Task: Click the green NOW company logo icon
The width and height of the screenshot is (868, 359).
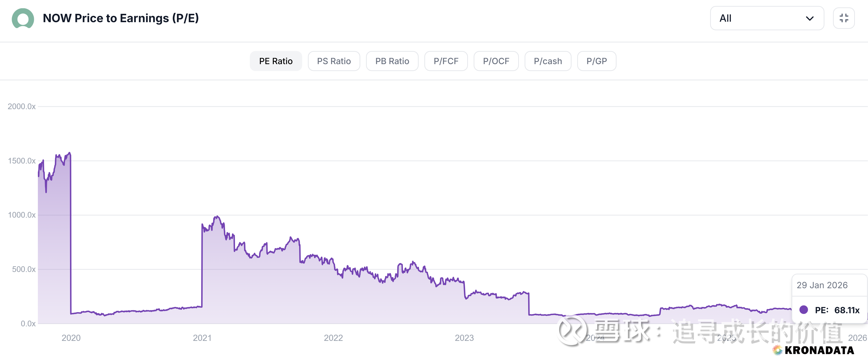Action: coord(23,18)
